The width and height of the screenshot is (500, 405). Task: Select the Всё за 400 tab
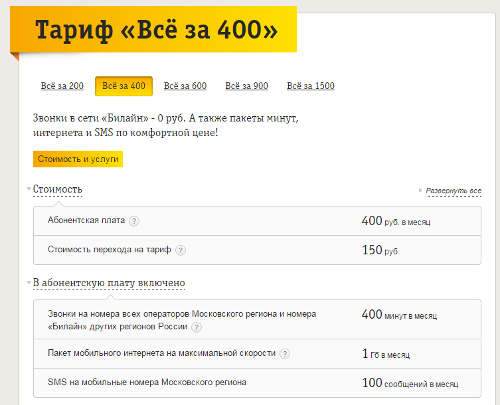pos(124,86)
